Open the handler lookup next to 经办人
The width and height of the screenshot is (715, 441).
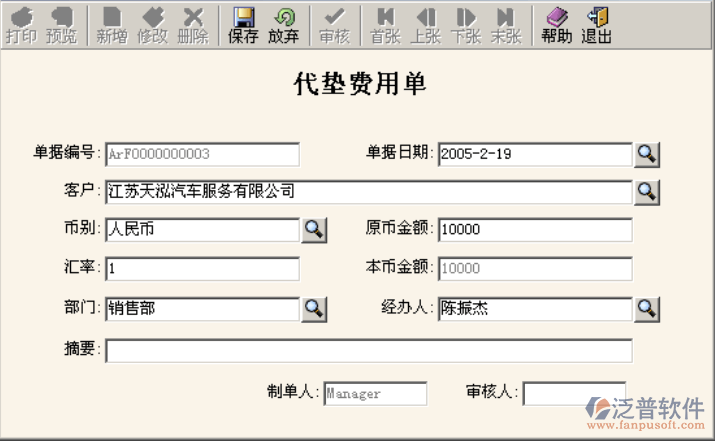pos(648,309)
